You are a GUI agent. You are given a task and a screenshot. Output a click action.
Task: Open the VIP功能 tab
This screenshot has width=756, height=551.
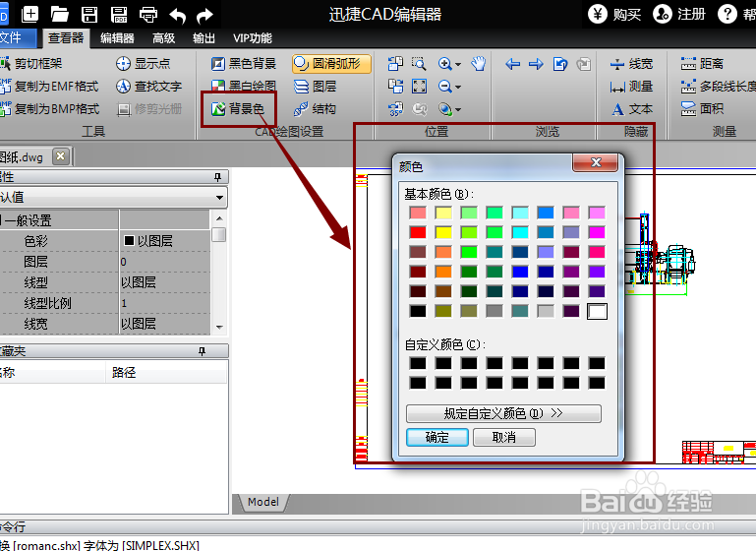253,38
